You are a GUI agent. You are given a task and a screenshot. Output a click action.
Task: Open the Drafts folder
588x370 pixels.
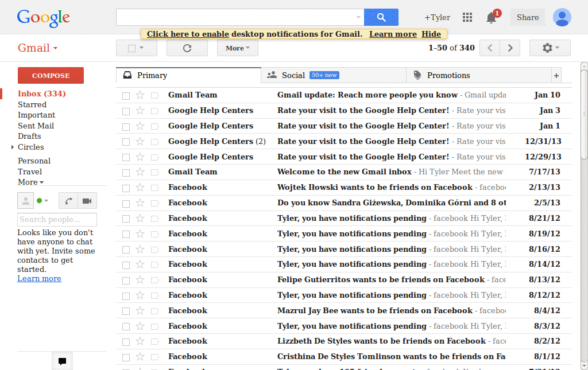(29, 137)
